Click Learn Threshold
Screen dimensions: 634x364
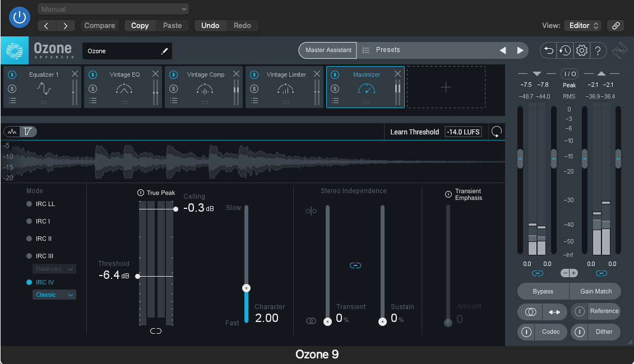[414, 132]
